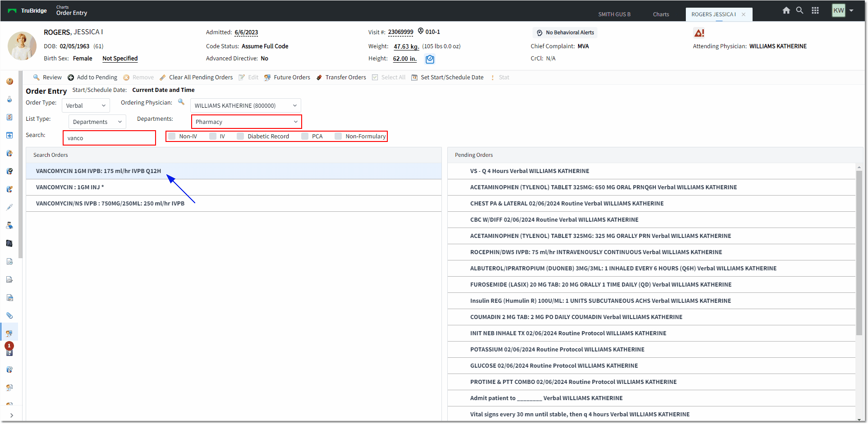Select pending COUMADIN 2 MG TAB order
The image size is (868, 424).
coord(652,317)
